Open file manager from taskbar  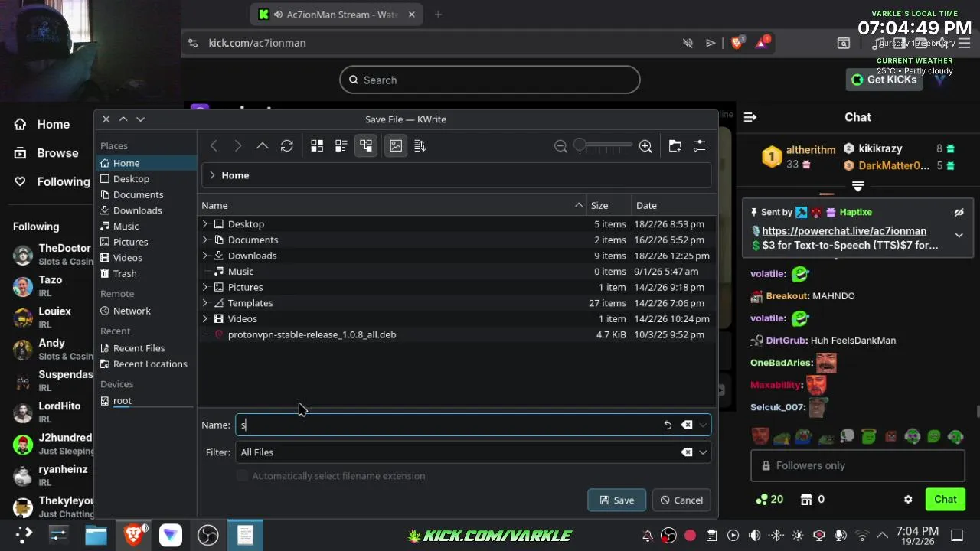pyautogui.click(x=96, y=535)
